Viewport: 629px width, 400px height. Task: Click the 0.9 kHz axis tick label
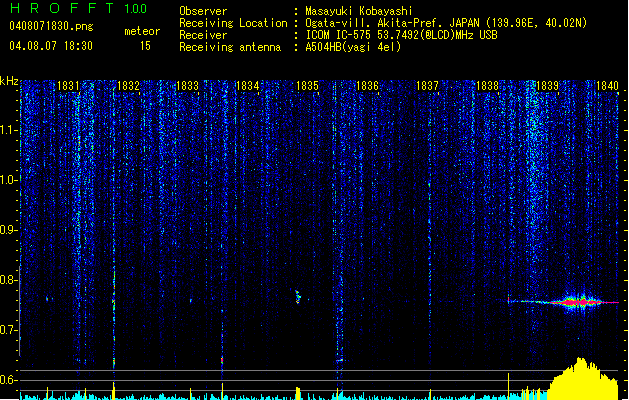[9, 230]
